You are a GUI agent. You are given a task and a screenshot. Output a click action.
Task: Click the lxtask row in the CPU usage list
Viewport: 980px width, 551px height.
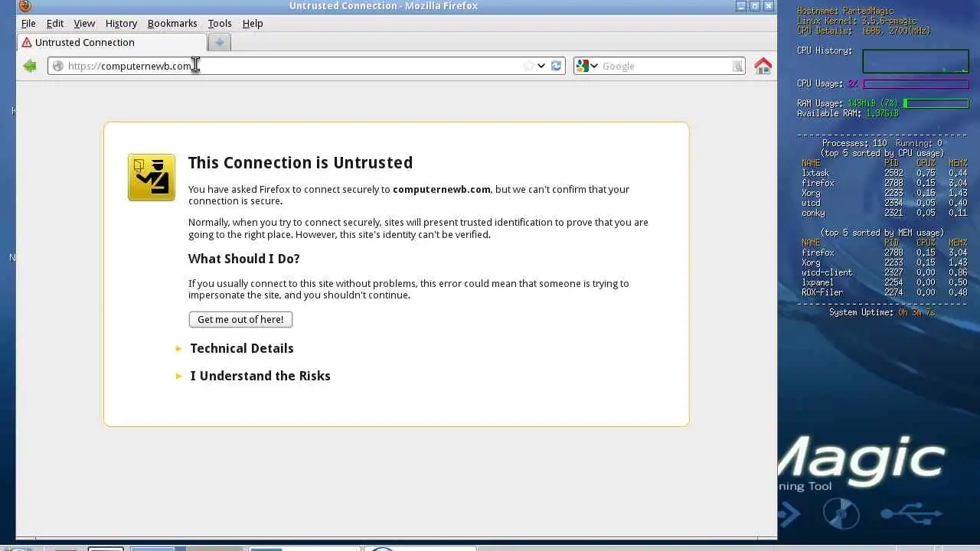[x=884, y=173]
